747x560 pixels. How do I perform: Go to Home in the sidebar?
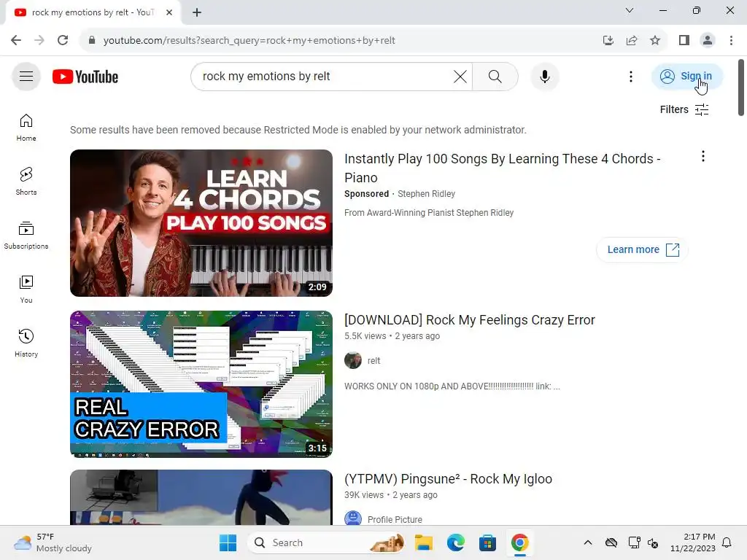[26, 128]
